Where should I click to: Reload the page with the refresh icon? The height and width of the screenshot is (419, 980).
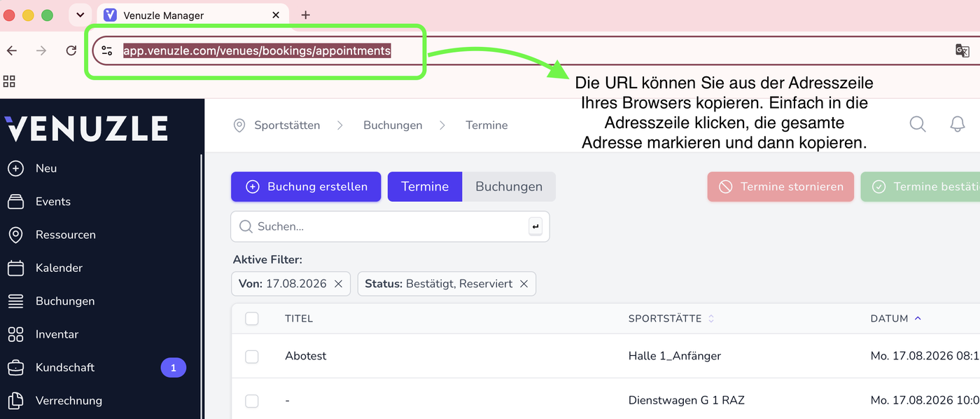coord(71,50)
